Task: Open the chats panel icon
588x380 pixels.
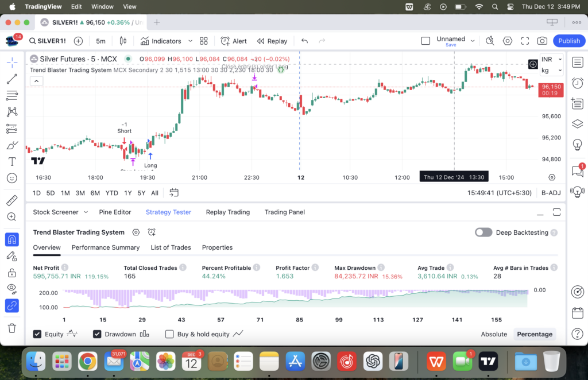Action: click(578, 171)
